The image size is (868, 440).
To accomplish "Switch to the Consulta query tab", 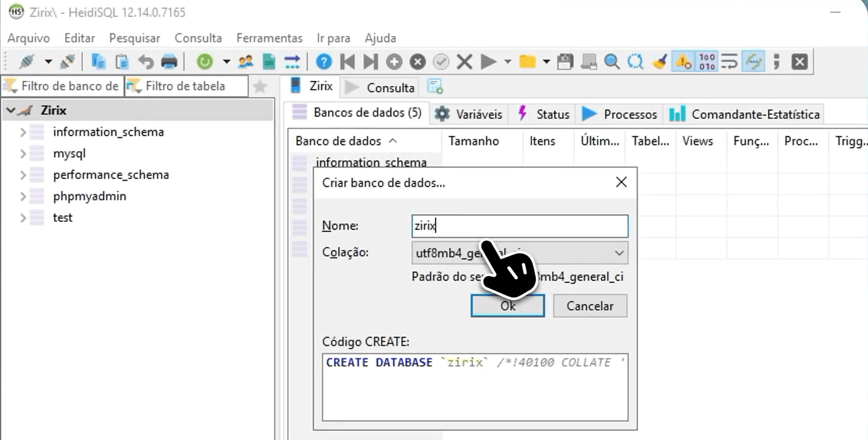I will (380, 87).
